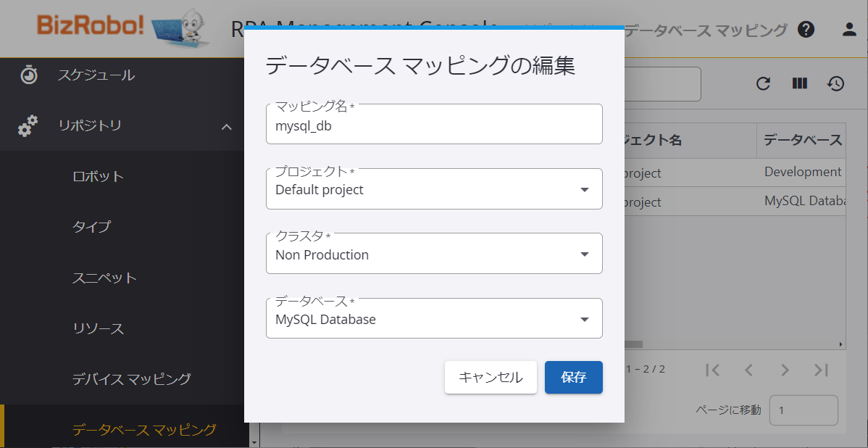This screenshot has width=868, height=448.
Task: Click the マッピング名 text field
Action: coord(434,124)
